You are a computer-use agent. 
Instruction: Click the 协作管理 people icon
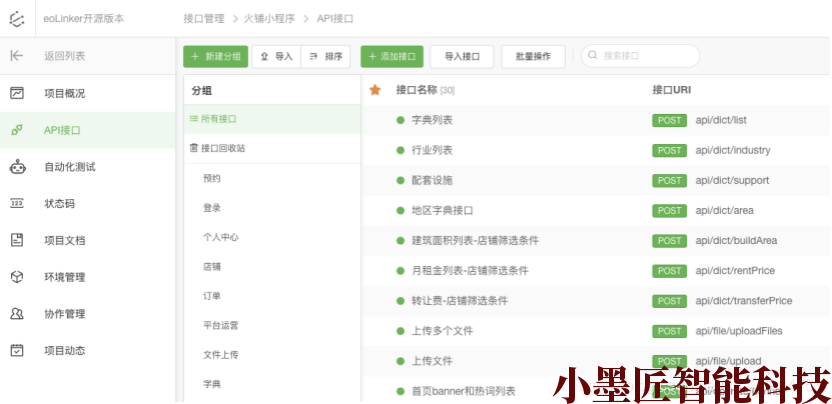[17, 314]
